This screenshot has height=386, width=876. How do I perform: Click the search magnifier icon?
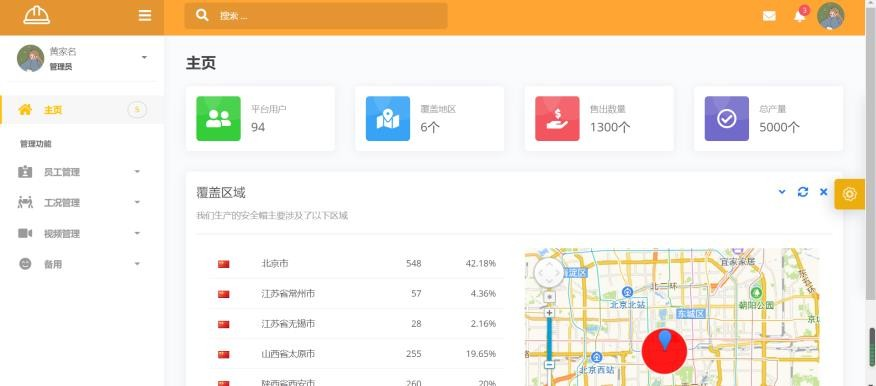pyautogui.click(x=202, y=15)
